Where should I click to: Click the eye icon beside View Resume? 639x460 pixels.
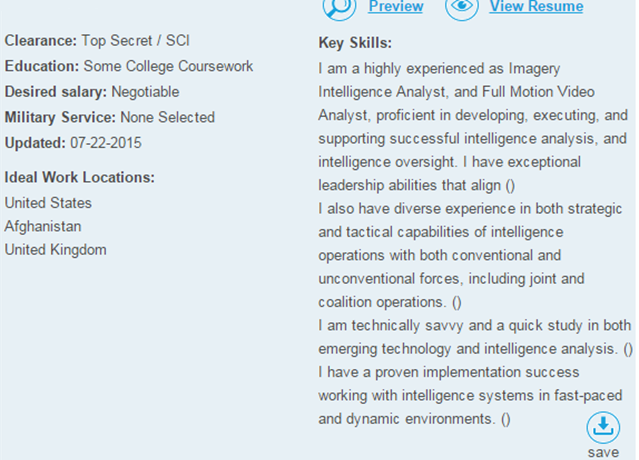462,8
